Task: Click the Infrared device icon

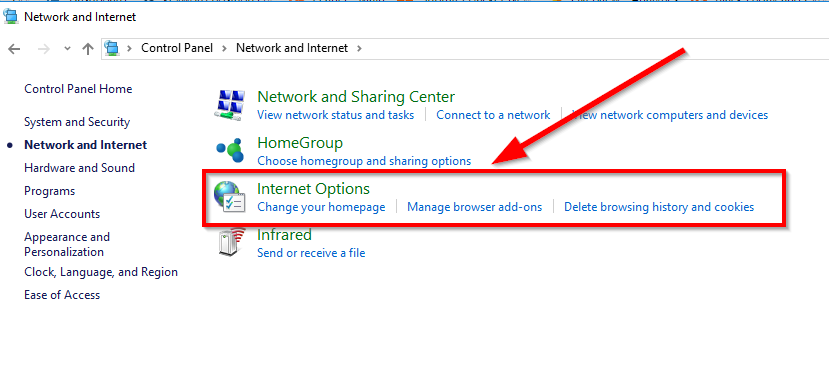Action: (231, 243)
